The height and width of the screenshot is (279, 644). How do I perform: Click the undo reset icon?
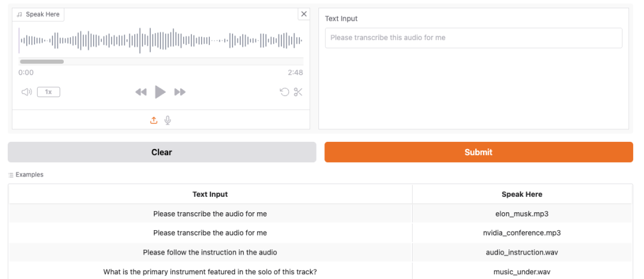tap(284, 92)
